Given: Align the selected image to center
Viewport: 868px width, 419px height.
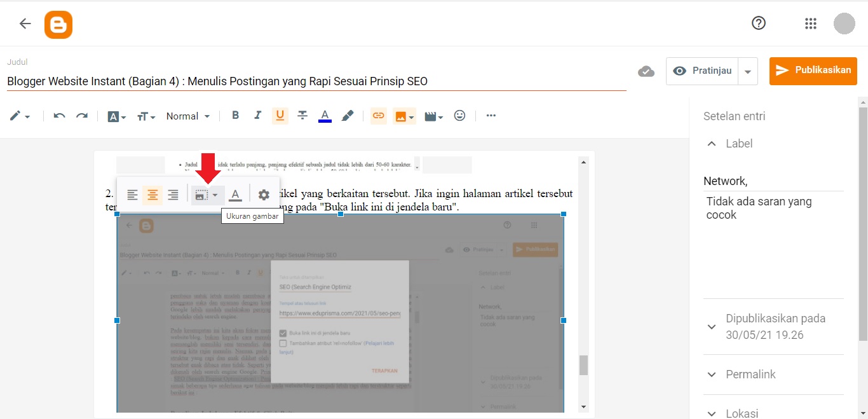Looking at the screenshot, I should (153, 195).
